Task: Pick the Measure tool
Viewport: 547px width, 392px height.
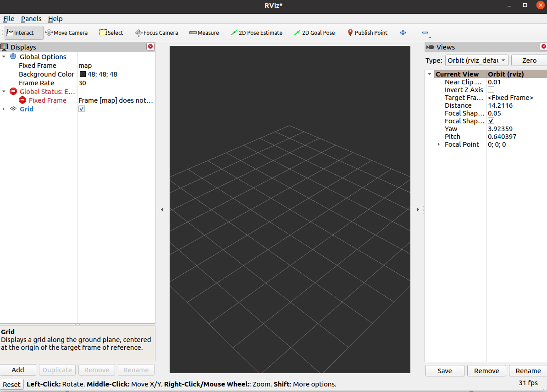Action: [204, 33]
